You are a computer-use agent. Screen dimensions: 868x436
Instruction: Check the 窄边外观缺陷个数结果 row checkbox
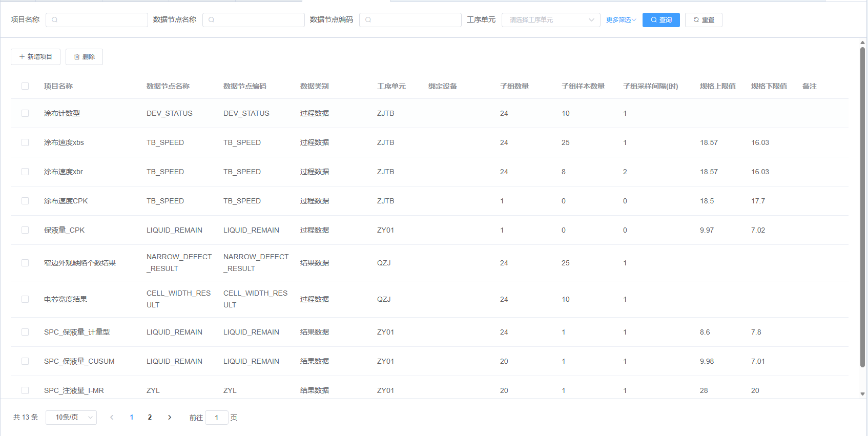25,263
